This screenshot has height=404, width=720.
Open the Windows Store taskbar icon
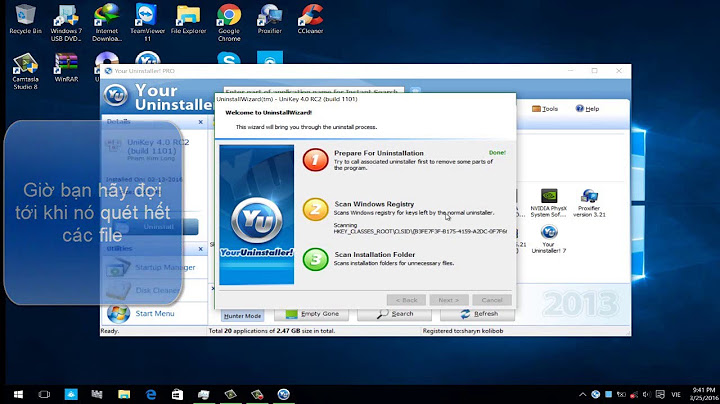click(177, 394)
